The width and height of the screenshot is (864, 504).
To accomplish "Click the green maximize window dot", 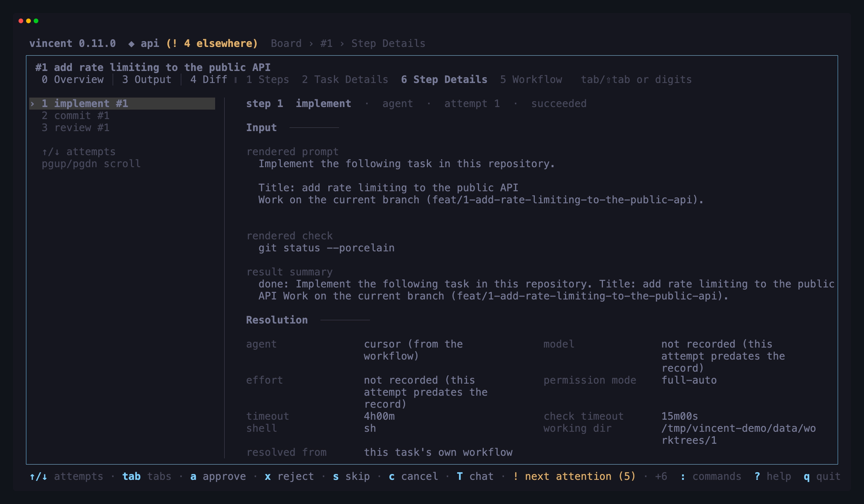I will (36, 21).
